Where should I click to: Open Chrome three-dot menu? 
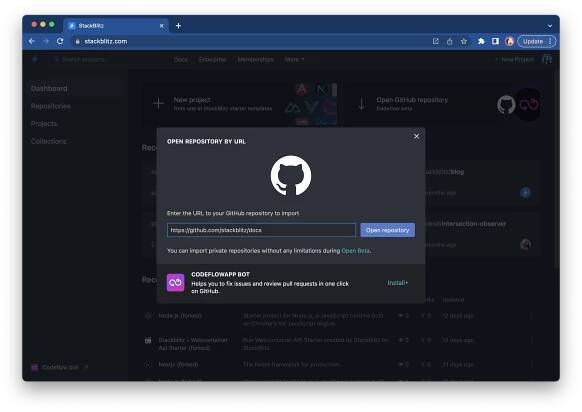pyautogui.click(x=550, y=41)
